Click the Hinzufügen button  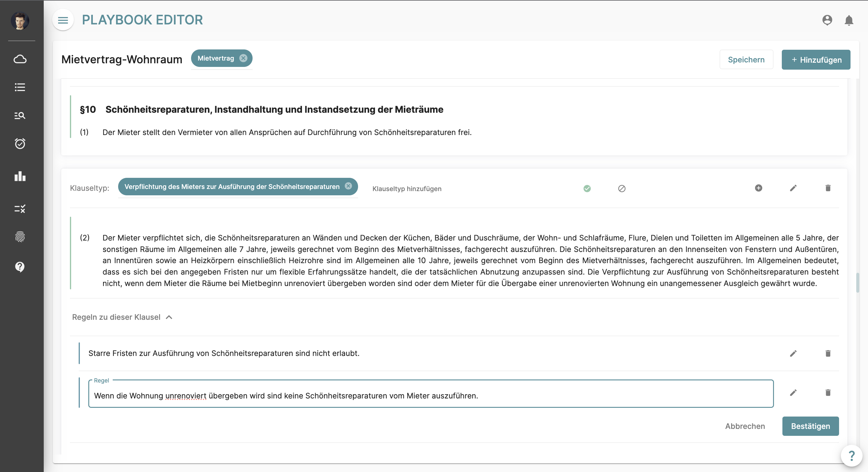tap(816, 60)
